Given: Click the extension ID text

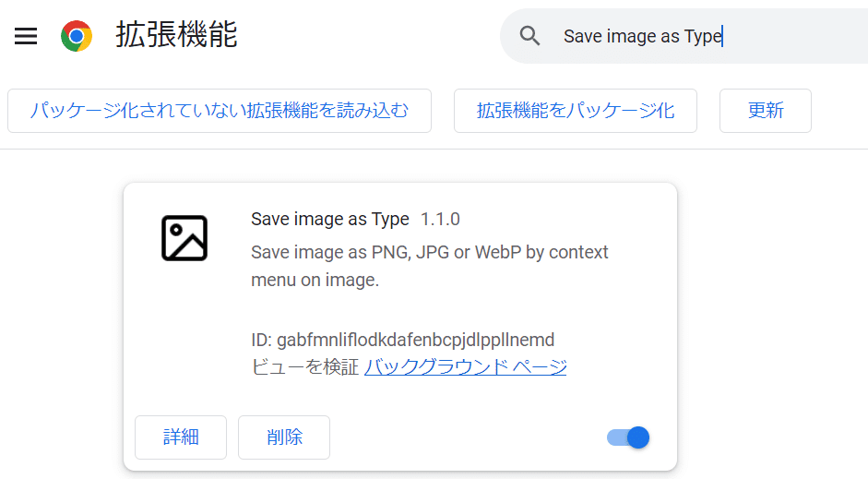Looking at the screenshot, I should click(402, 340).
